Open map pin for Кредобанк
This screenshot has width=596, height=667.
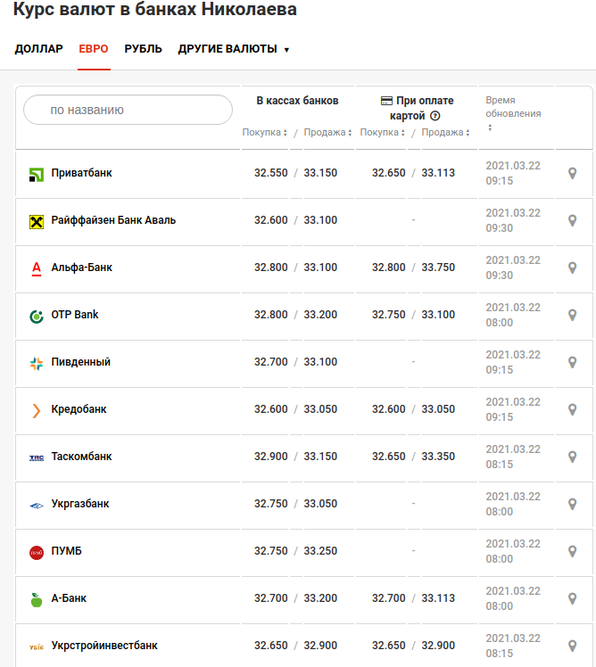click(x=573, y=409)
